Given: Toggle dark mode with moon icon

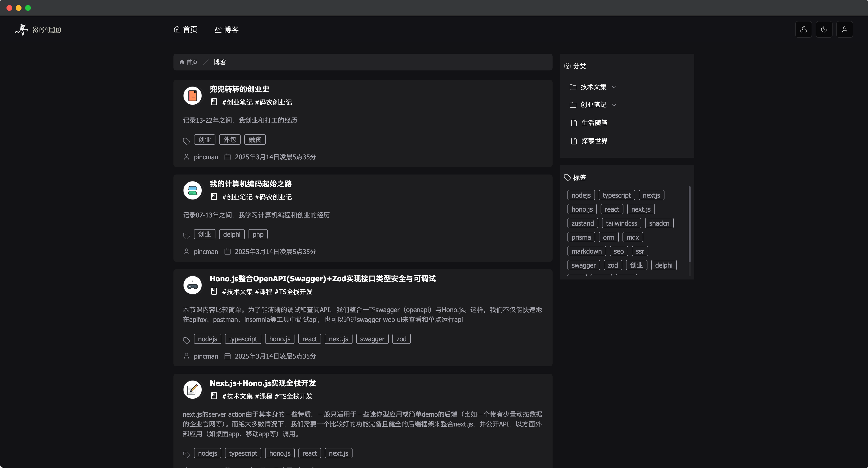Looking at the screenshot, I should coord(824,30).
